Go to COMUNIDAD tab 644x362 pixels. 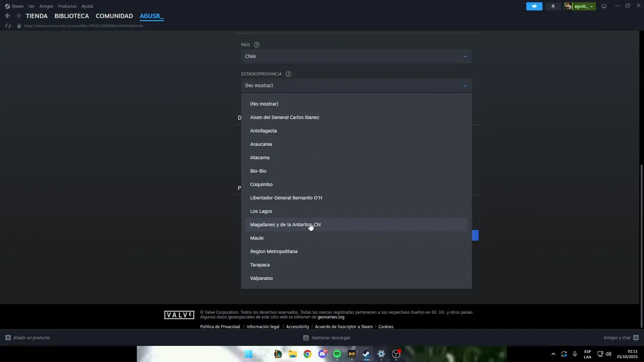point(114,16)
